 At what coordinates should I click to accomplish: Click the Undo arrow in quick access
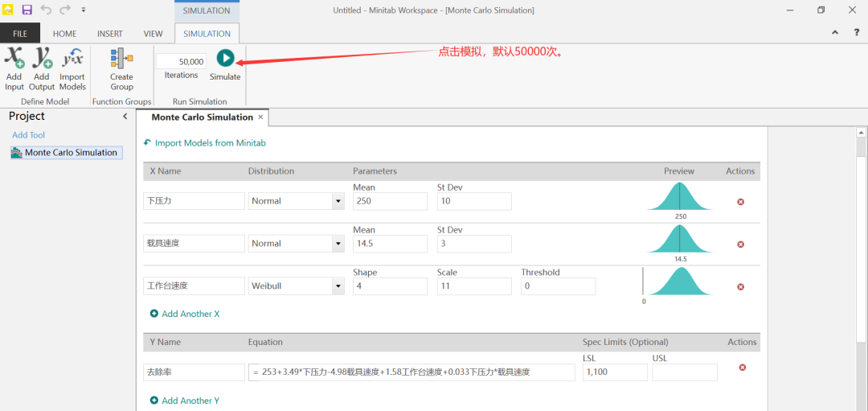click(x=46, y=10)
